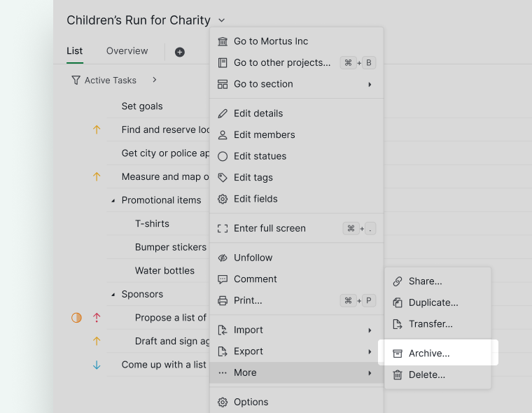Select Edit details

pos(297,113)
